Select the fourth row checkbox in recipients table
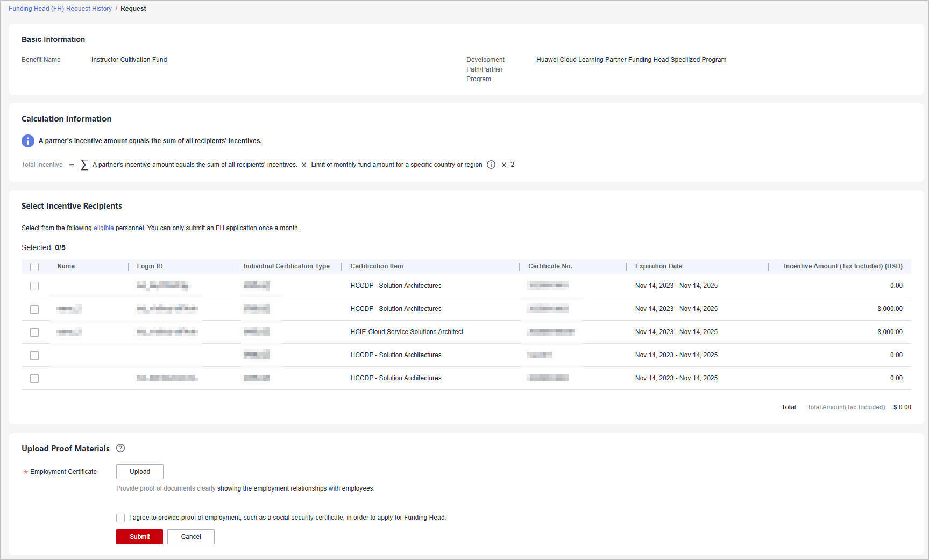This screenshot has width=929, height=560. tap(34, 356)
